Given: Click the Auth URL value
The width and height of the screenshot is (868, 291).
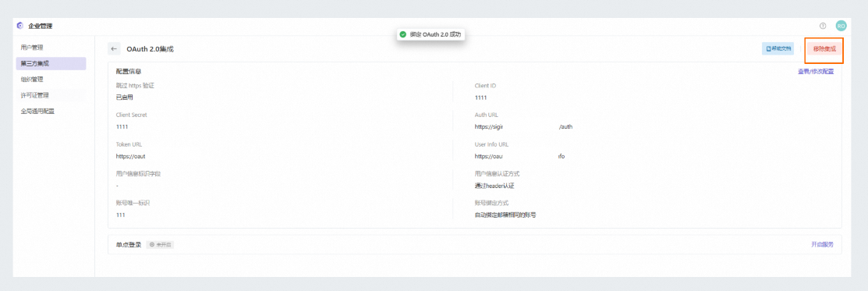Looking at the screenshot, I should 523,126.
